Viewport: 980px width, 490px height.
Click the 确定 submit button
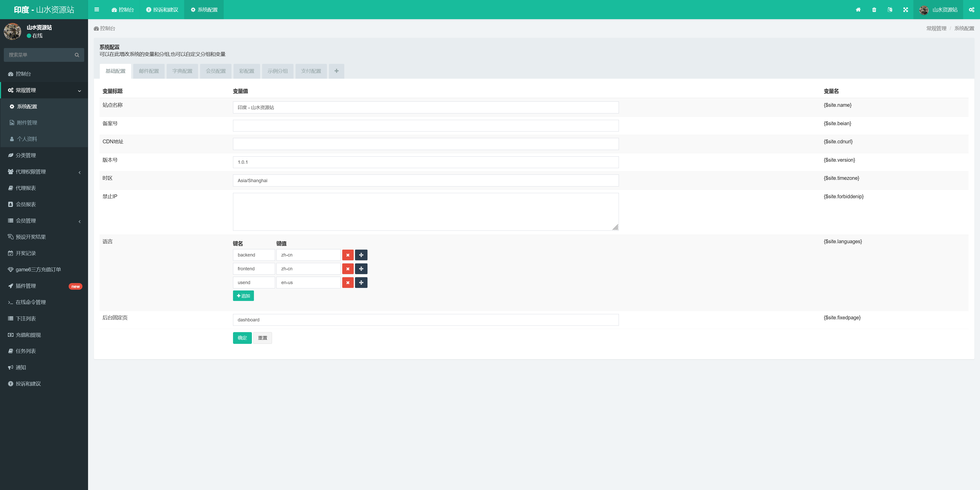point(242,338)
